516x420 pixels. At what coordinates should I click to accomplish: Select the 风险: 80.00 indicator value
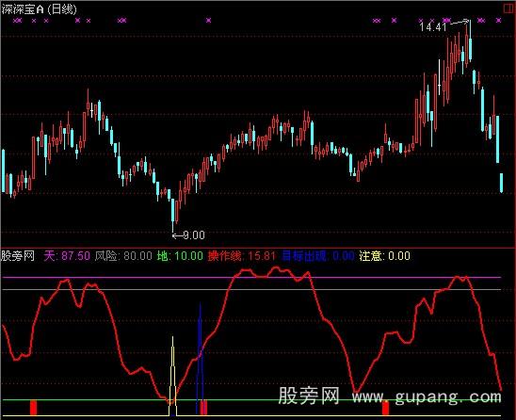[123, 256]
